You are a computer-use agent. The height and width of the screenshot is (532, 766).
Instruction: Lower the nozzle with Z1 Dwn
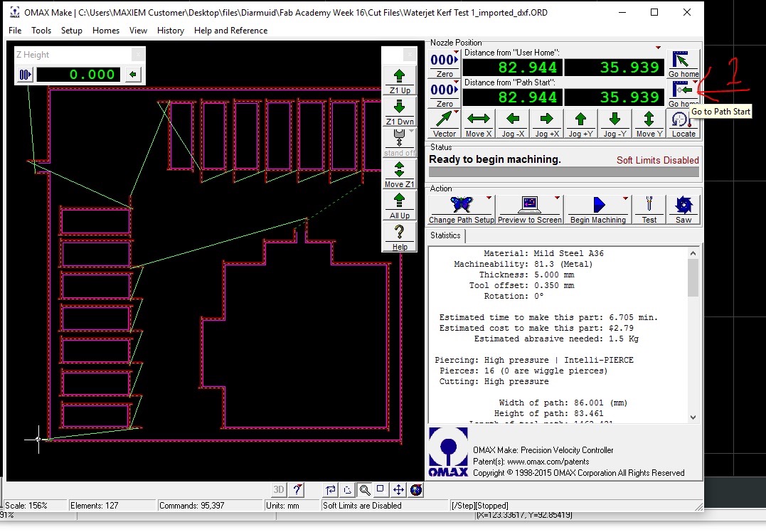[400, 112]
